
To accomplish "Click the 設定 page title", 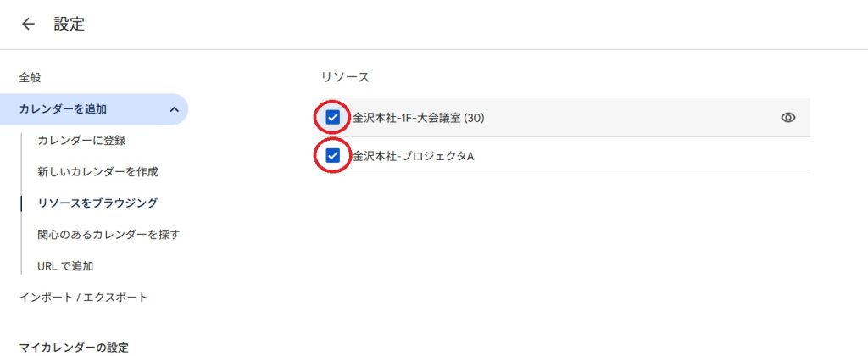I will tap(70, 25).
